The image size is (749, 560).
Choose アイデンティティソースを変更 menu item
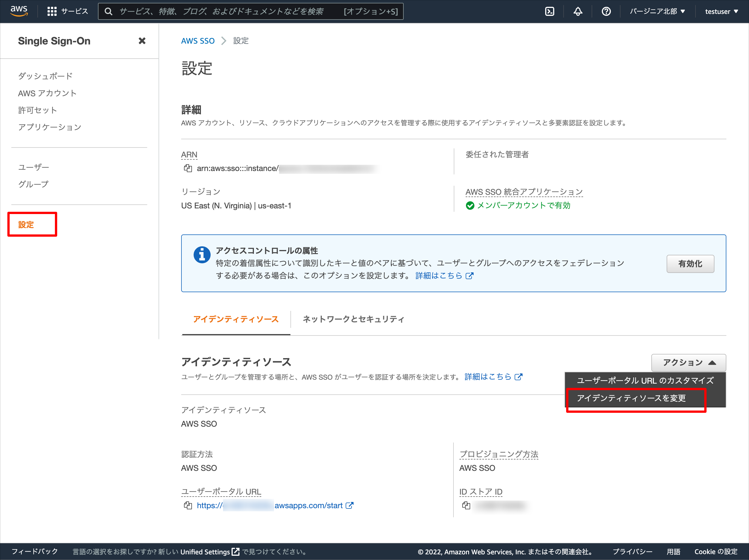tap(645, 398)
